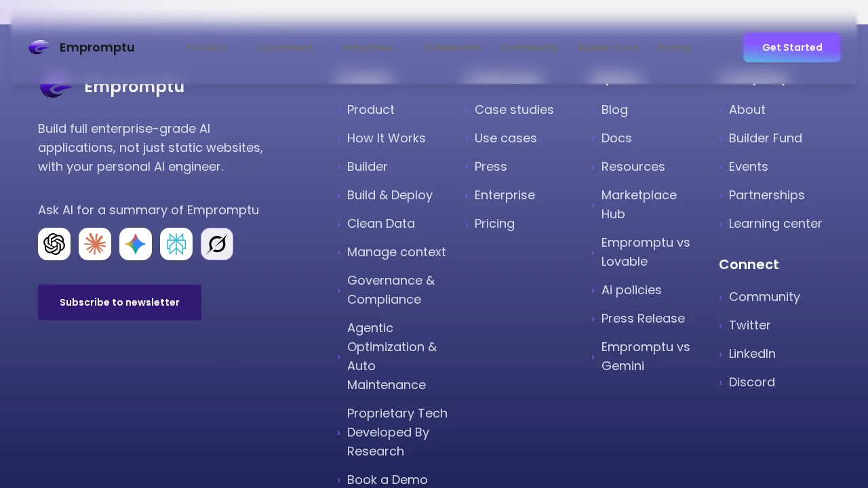Click the arrow bullet beside Book a Demo
Screen dimensions: 868x488
pos(339,480)
